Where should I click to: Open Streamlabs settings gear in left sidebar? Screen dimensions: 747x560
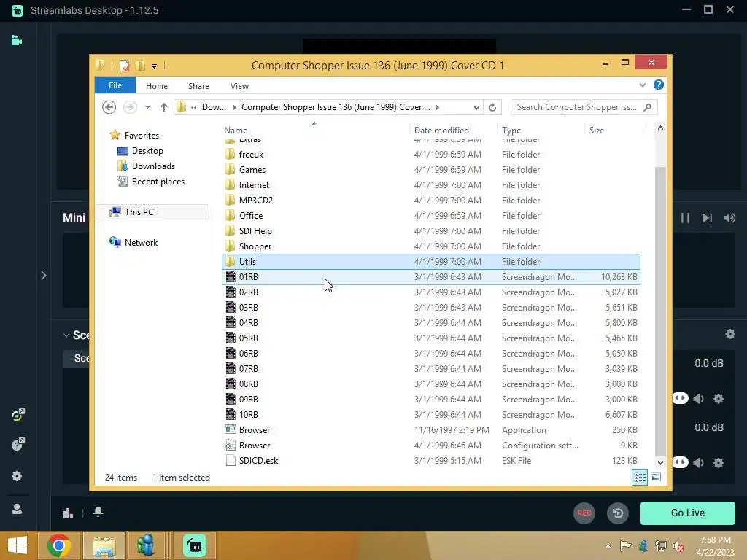17,475
